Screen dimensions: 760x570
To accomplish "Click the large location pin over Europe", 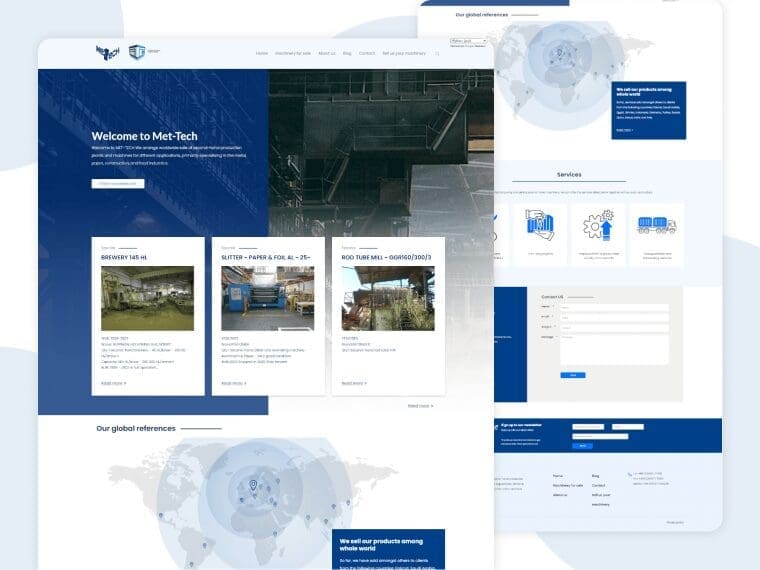I will (x=253, y=485).
